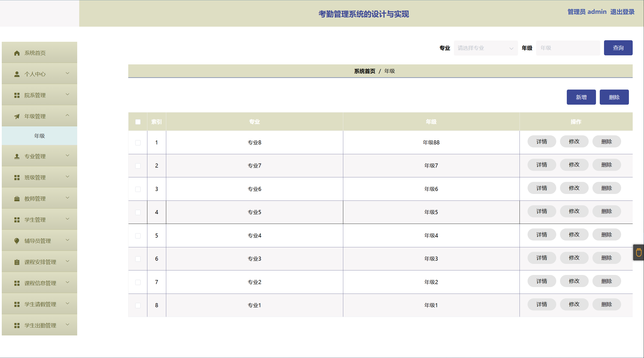Click the floating mouse icon at right edge
Viewport: 644px width, 358px height.
[639, 252]
